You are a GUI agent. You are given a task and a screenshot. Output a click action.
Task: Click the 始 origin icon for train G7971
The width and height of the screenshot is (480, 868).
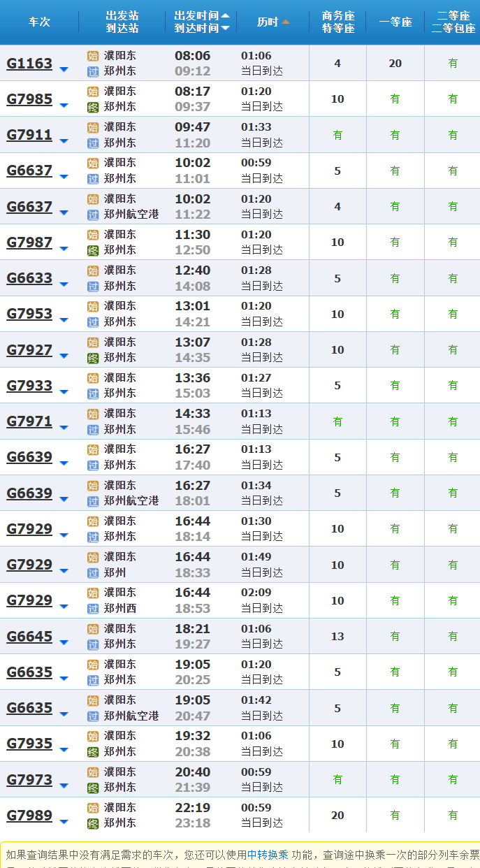click(93, 414)
